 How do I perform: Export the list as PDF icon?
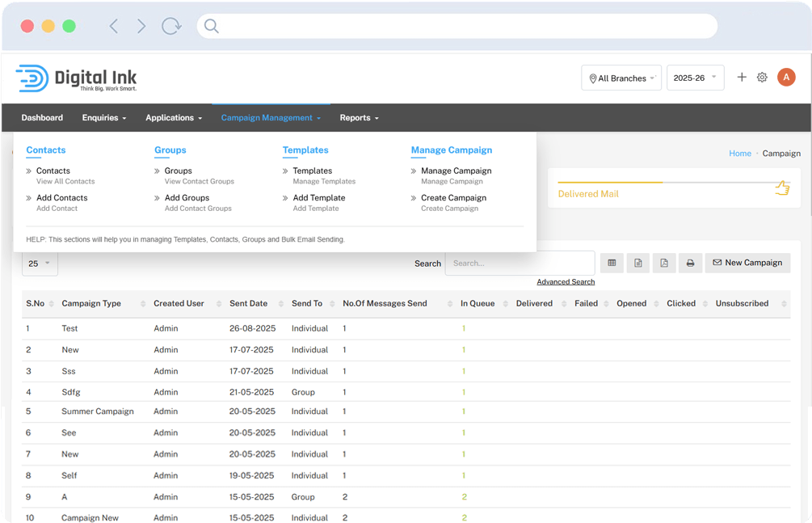click(x=663, y=263)
